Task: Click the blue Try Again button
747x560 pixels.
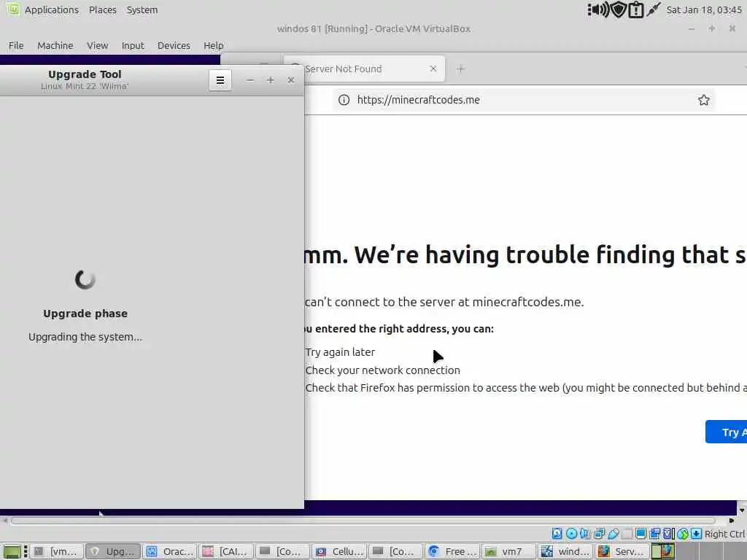Action: click(x=727, y=432)
